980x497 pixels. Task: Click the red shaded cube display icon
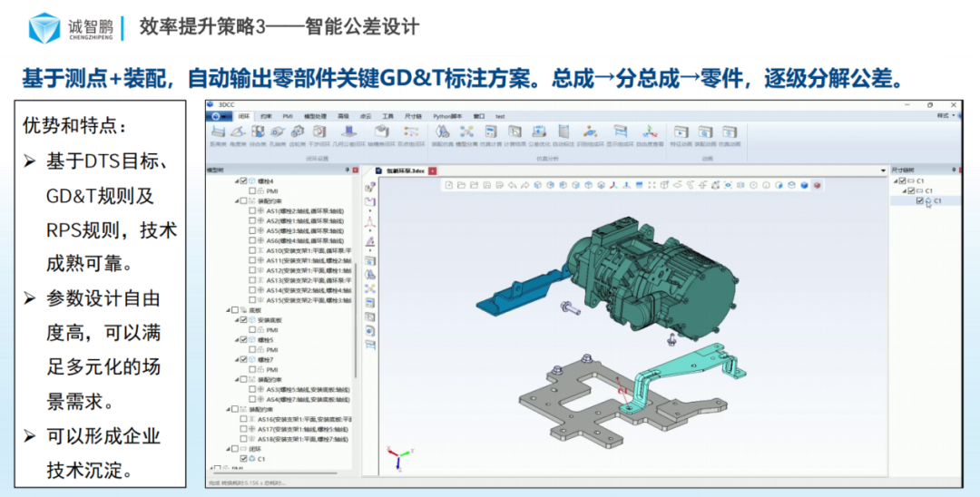817,185
